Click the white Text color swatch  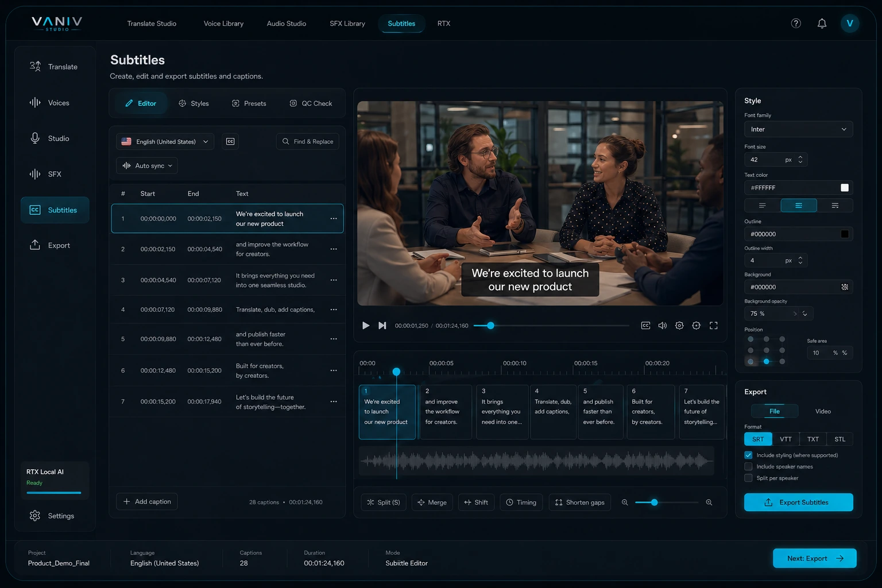click(844, 187)
